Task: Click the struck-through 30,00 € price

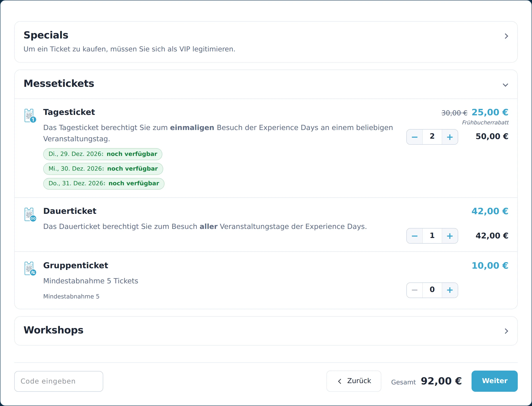Action: point(454,113)
